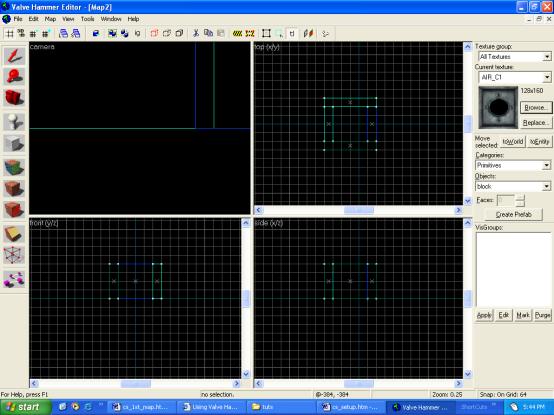Screen dimensions: 554x415
Task: Choose the red Camera tool
Action: point(14,97)
